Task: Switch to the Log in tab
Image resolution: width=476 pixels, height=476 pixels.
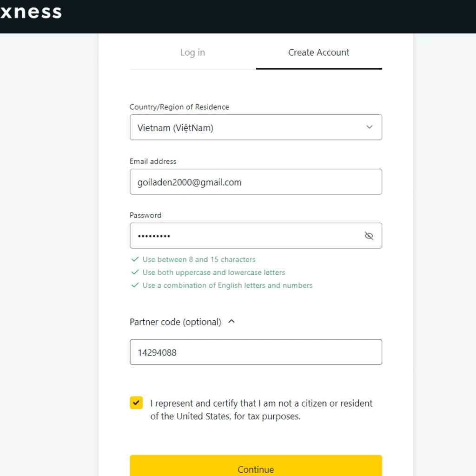Action: [192, 53]
